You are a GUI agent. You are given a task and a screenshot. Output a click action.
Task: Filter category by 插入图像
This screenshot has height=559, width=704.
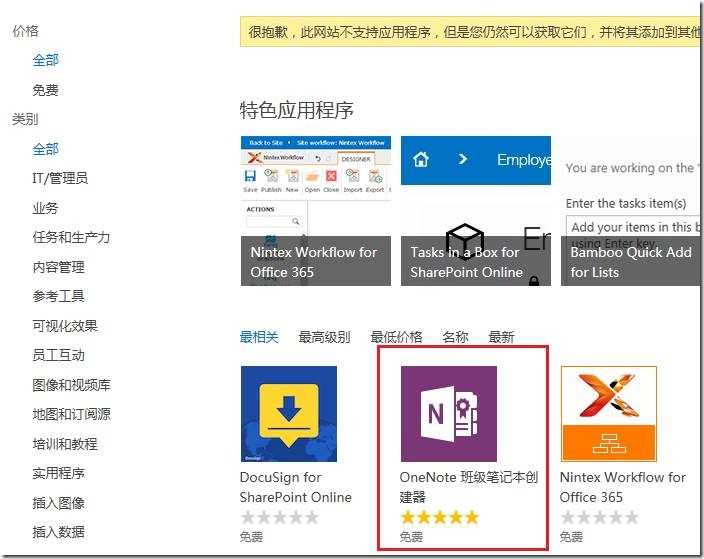[58, 503]
